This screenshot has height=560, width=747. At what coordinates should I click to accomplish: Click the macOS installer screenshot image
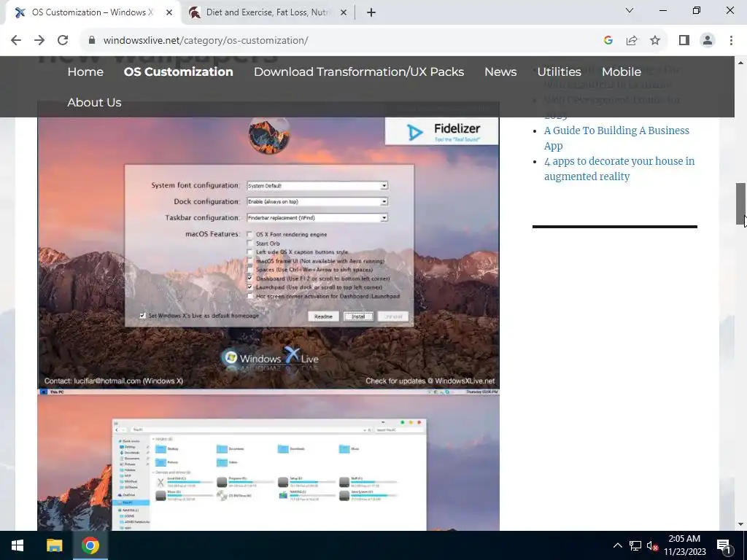coord(268,252)
